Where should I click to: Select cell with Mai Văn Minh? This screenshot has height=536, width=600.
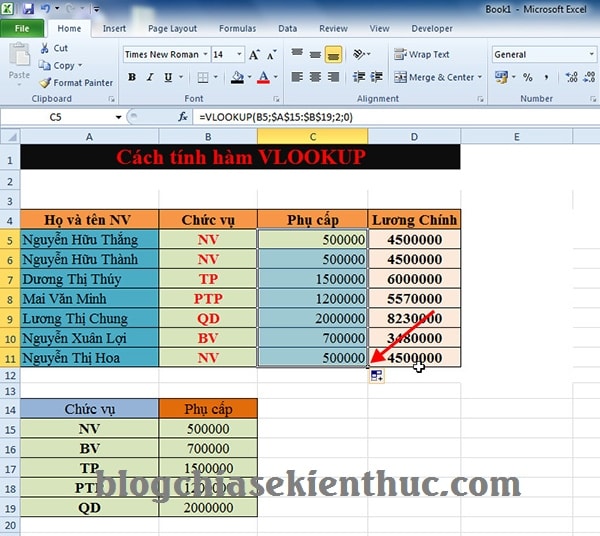(x=90, y=299)
